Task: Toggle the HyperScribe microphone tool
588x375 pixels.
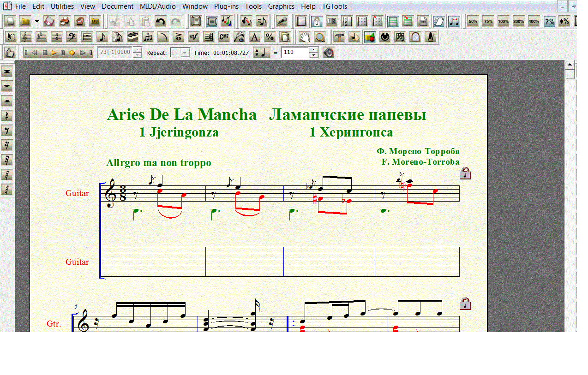Action: coord(282,21)
